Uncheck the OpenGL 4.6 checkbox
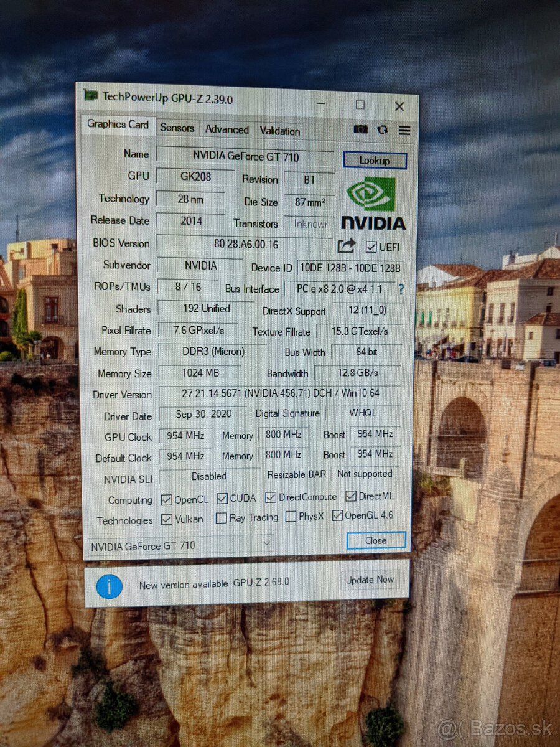The width and height of the screenshot is (560, 747). click(x=337, y=515)
